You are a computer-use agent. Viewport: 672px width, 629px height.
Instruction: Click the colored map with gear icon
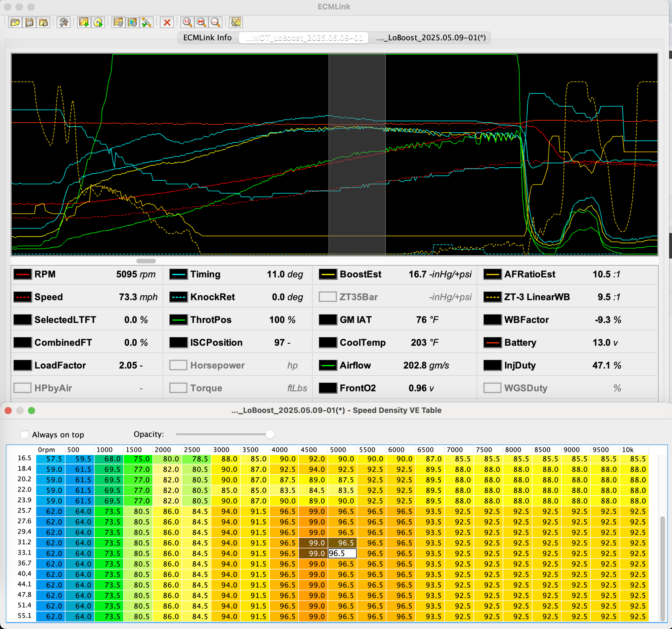point(132,22)
